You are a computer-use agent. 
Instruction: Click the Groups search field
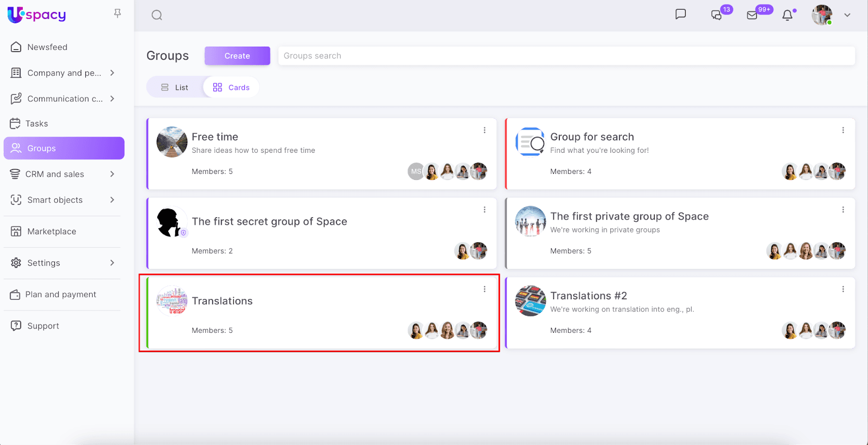click(566, 56)
